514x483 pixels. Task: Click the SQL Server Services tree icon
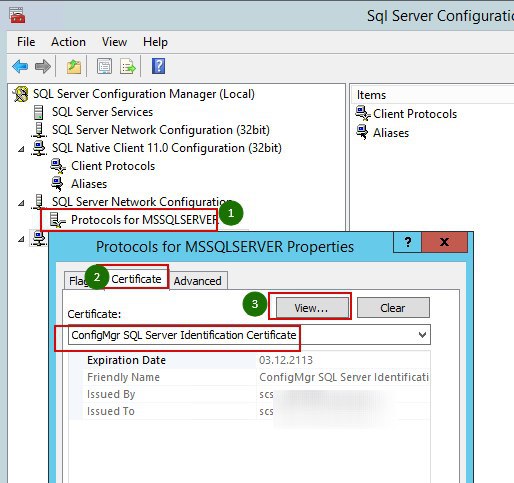click(x=39, y=112)
